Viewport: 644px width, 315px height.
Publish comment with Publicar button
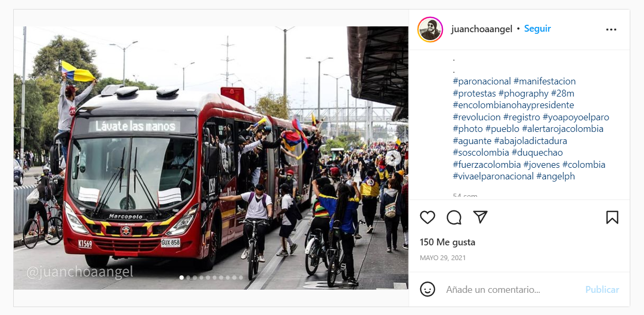click(602, 290)
